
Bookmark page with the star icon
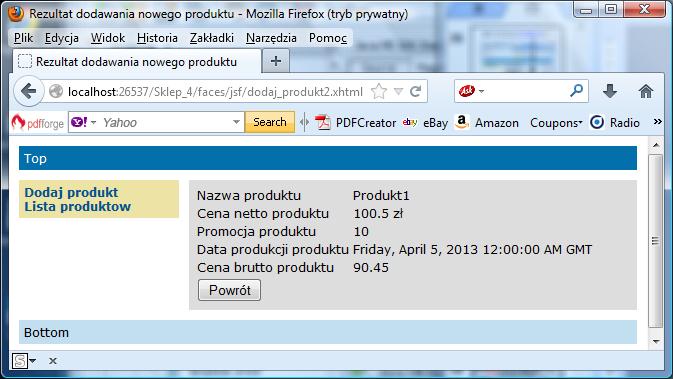pyautogui.click(x=379, y=91)
